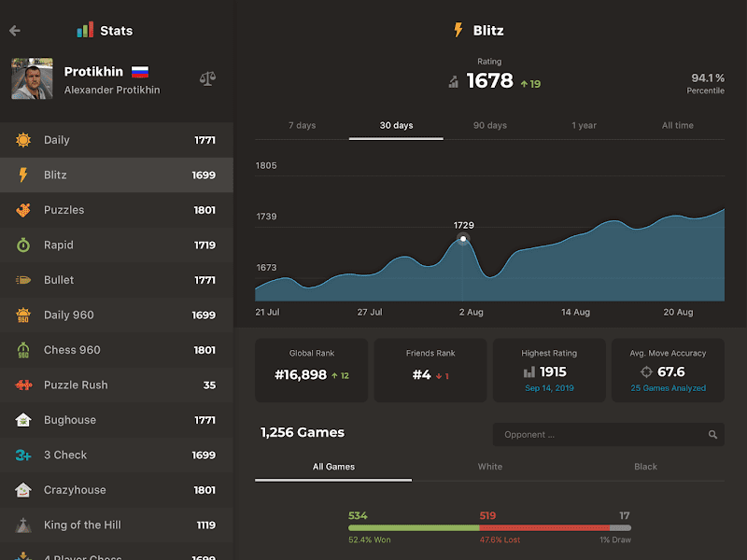Click the Puzzle Rush icon
The width and height of the screenshot is (747, 560).
click(x=23, y=385)
